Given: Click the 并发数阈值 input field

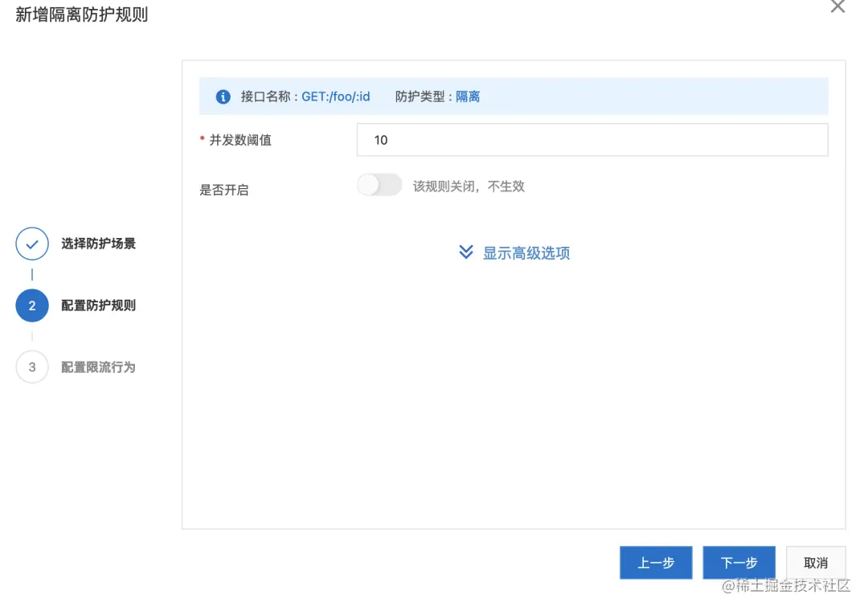Looking at the screenshot, I should click(592, 140).
